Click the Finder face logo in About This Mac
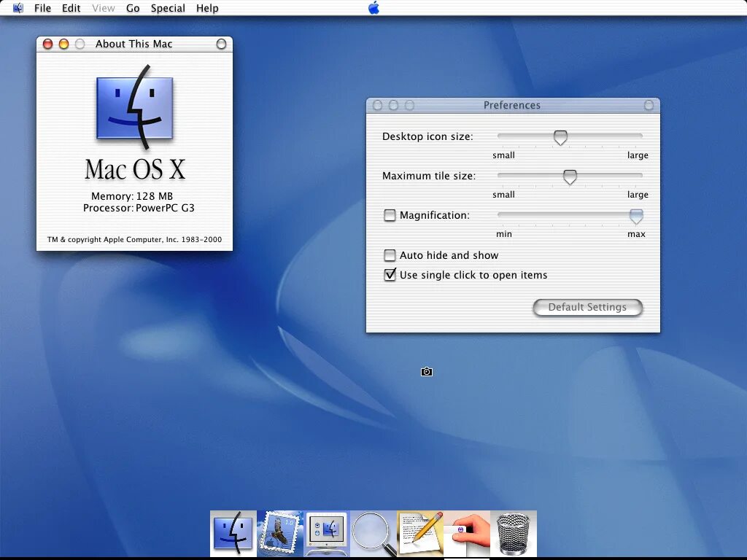The image size is (747, 560). coord(135,107)
